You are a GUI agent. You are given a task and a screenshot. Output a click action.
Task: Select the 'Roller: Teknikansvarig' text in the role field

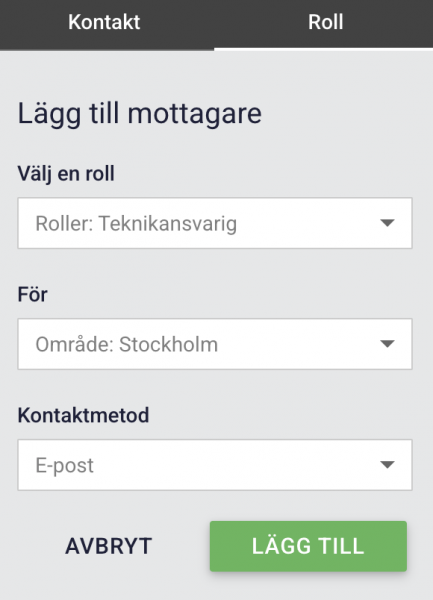136,223
